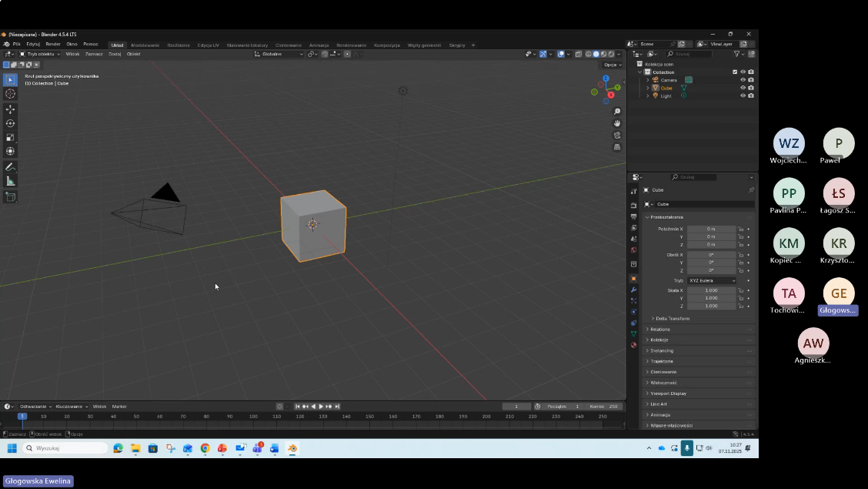Select the Scale tool in the left toolbar
This screenshot has height=489, width=868.
pos(10,137)
